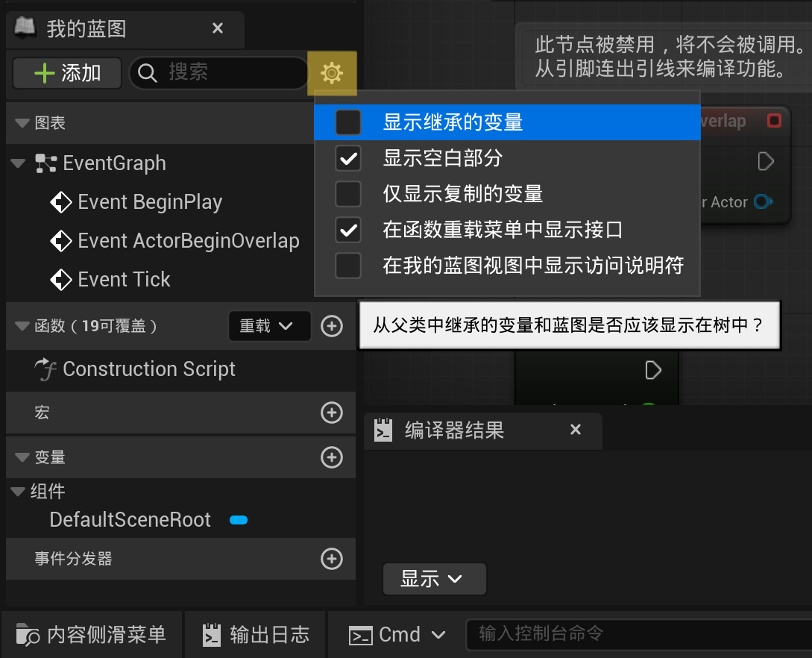The image size is (812, 658).
Task: Uncheck 显示空白部分 option
Action: 348,158
